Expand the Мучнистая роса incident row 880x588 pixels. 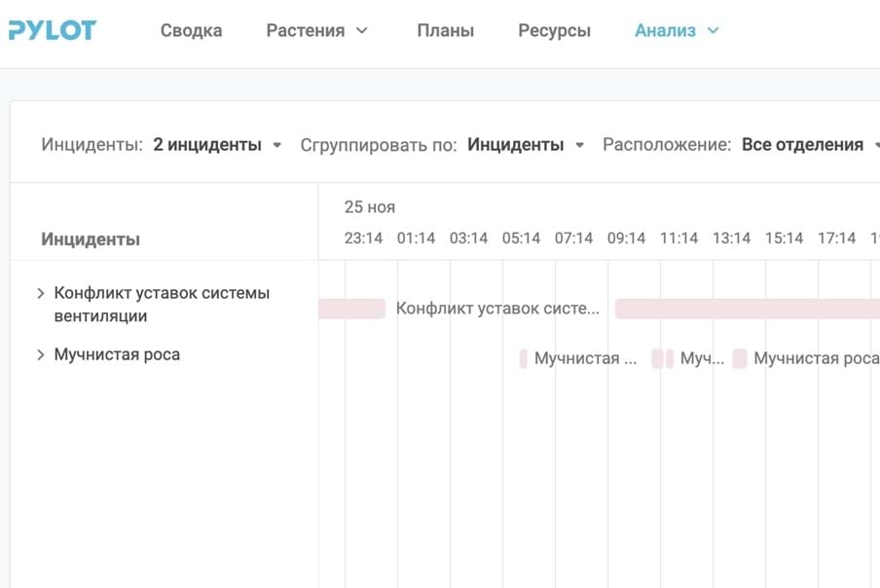coord(41,354)
